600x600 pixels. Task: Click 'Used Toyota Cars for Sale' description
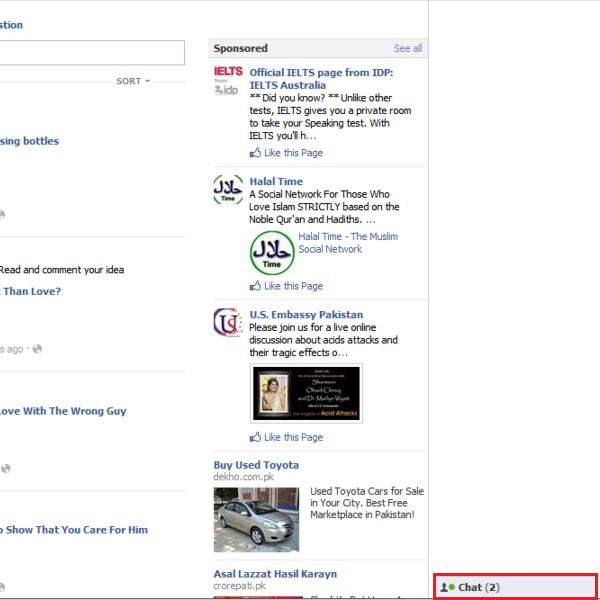pyautogui.click(x=367, y=503)
